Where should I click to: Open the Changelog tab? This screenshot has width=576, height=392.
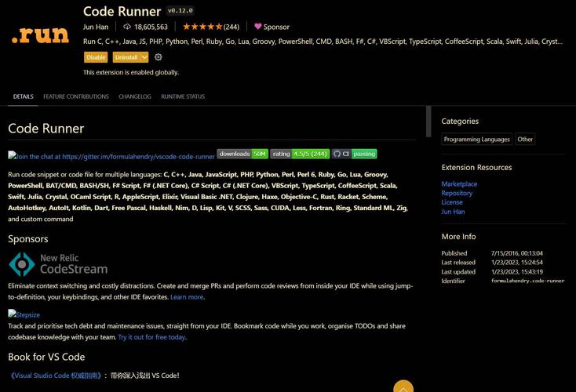pyautogui.click(x=135, y=96)
